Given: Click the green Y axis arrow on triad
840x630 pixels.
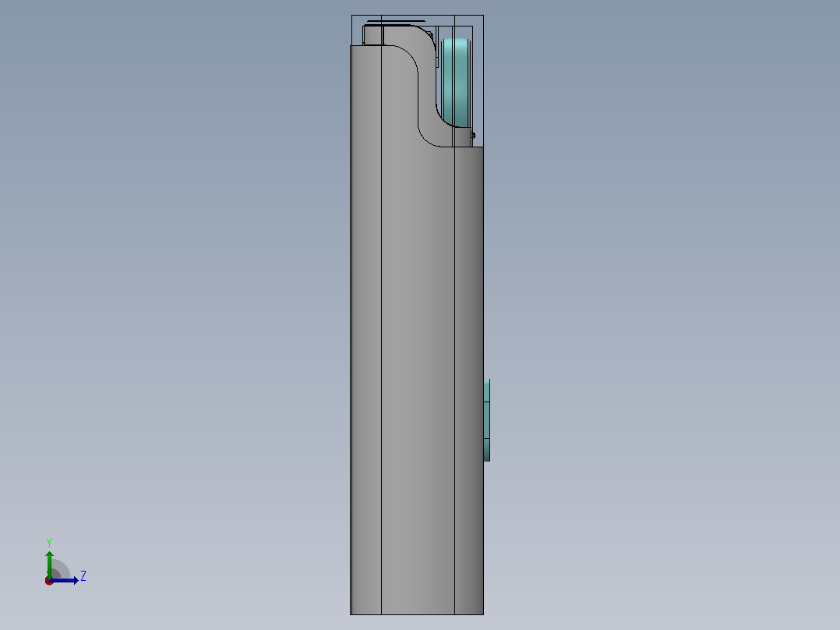Looking at the screenshot, I should 49,565.
